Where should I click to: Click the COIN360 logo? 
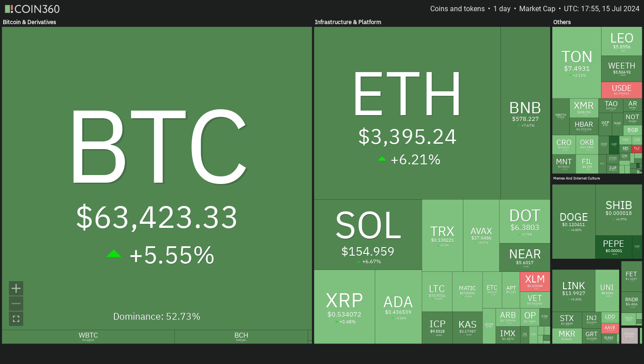32,9
